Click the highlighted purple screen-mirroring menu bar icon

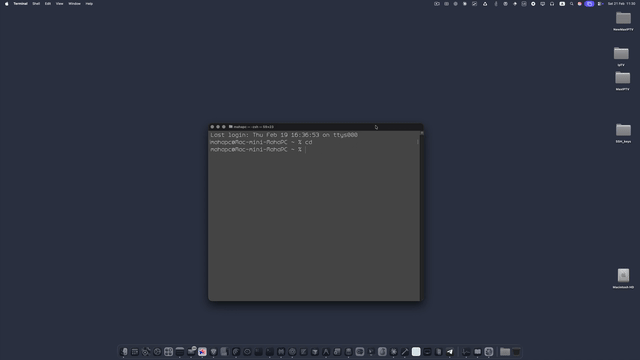tap(589, 4)
